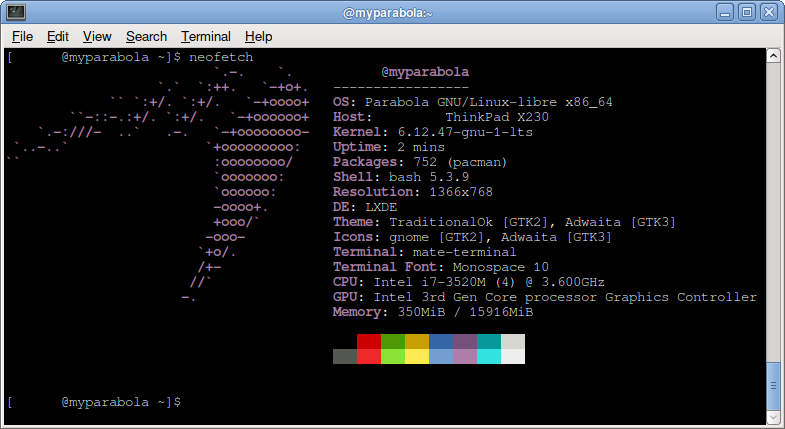
Task: Click the OS line 'Parabola GNU/Linux-libre x86_64'
Action: pyautogui.click(x=489, y=102)
